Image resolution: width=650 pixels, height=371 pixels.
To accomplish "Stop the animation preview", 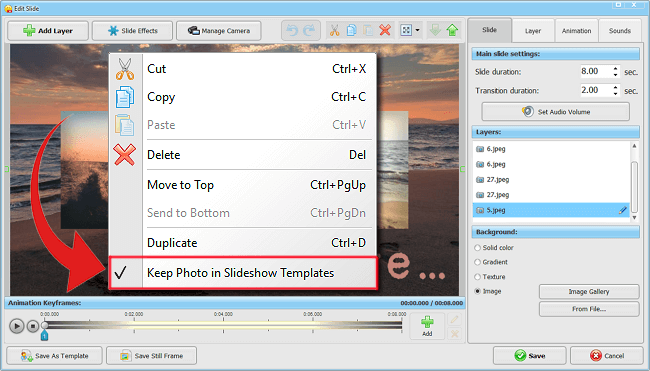I will click(33, 327).
